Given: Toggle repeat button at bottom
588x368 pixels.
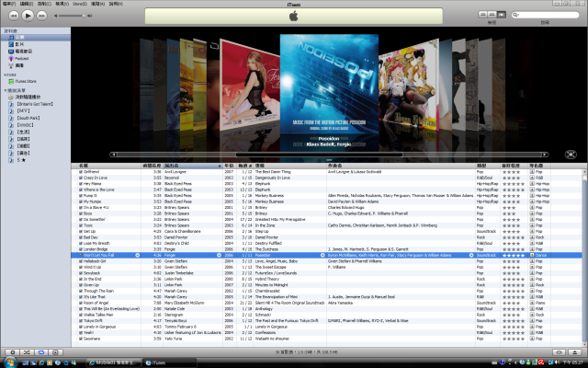Looking at the screenshot, I should coord(40,352).
